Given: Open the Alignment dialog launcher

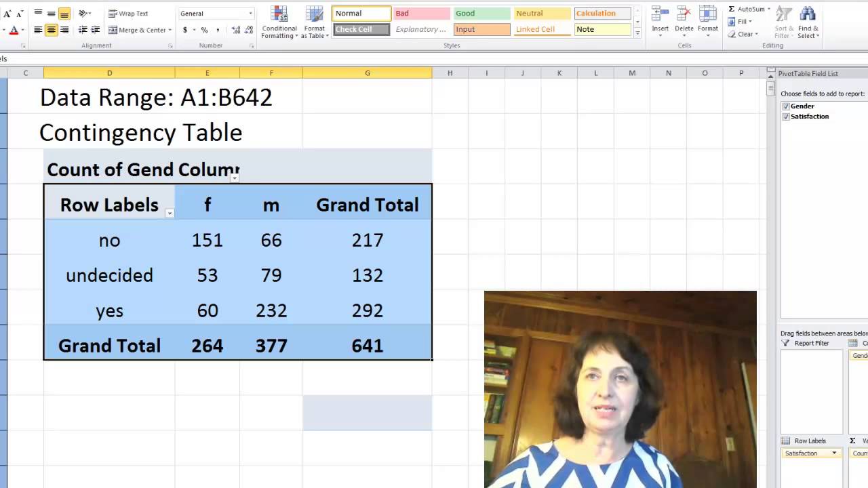Looking at the screenshot, I should tap(170, 46).
